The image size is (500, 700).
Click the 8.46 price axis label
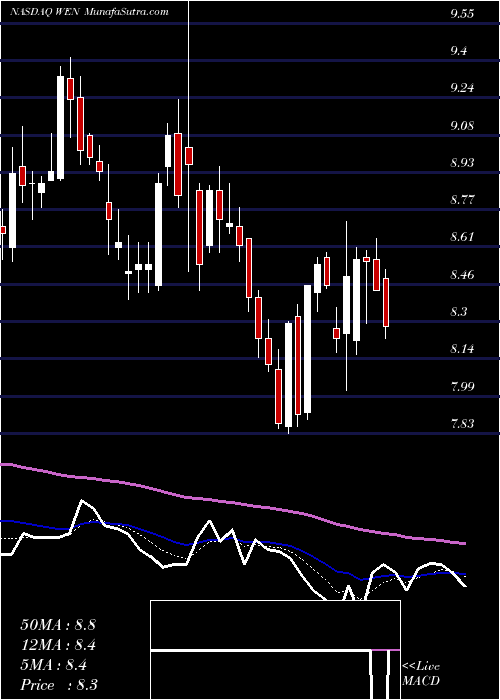coord(462,275)
